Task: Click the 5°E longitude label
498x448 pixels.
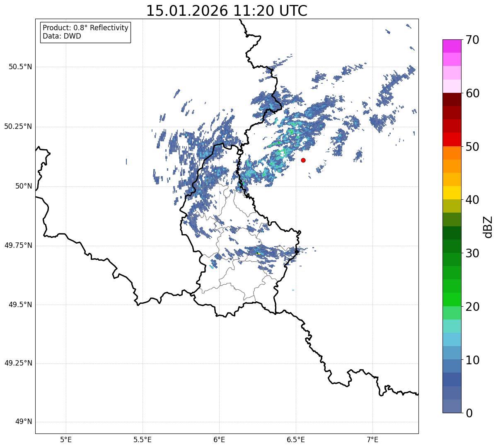Action: (x=66, y=439)
